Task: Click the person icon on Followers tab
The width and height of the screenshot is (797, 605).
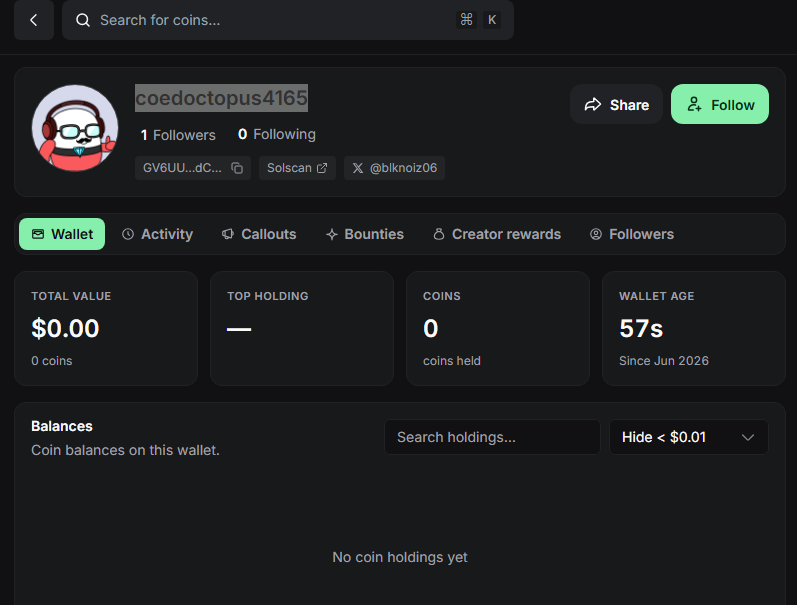Action: coord(596,234)
